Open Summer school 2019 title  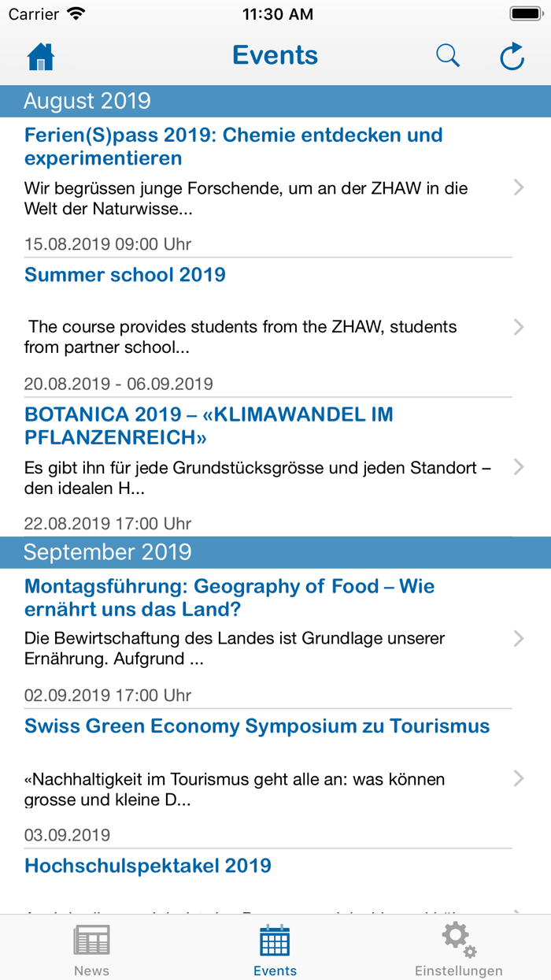coord(125,275)
